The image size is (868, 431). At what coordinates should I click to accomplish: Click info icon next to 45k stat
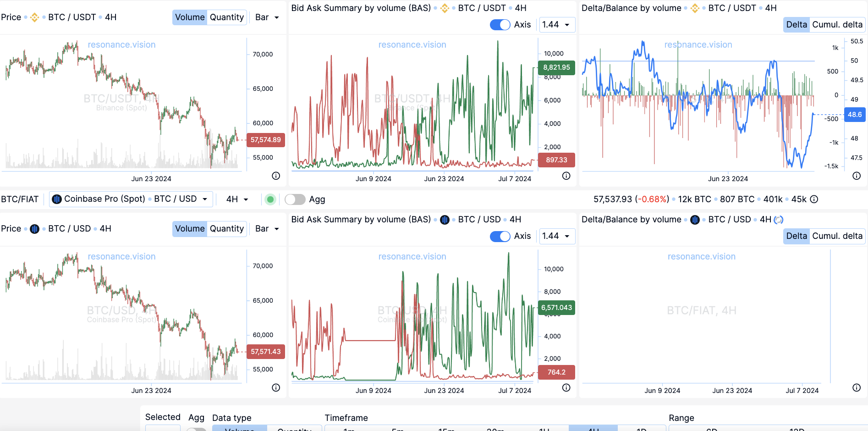click(x=814, y=199)
